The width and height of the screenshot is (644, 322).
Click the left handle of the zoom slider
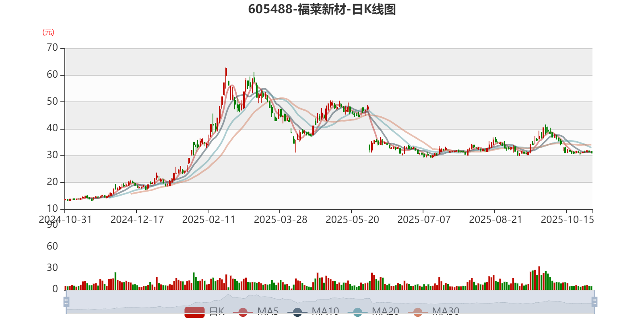tap(66, 301)
